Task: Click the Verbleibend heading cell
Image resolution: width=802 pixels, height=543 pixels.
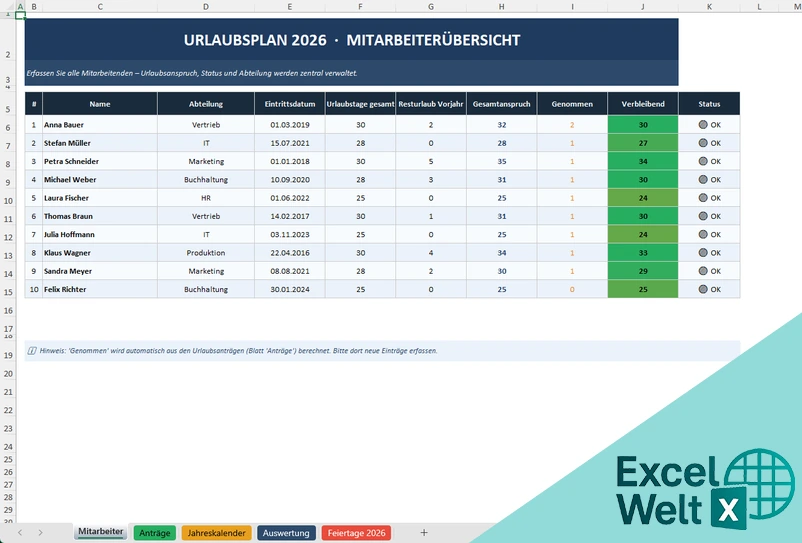Action: click(643, 104)
